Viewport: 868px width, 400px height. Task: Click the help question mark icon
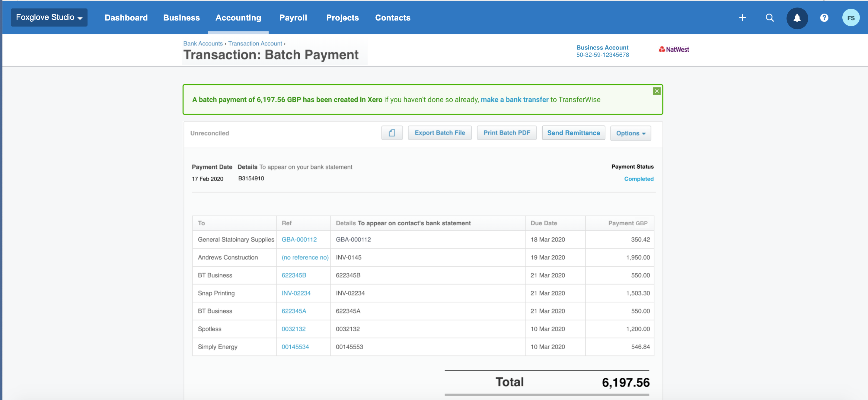pyautogui.click(x=824, y=17)
